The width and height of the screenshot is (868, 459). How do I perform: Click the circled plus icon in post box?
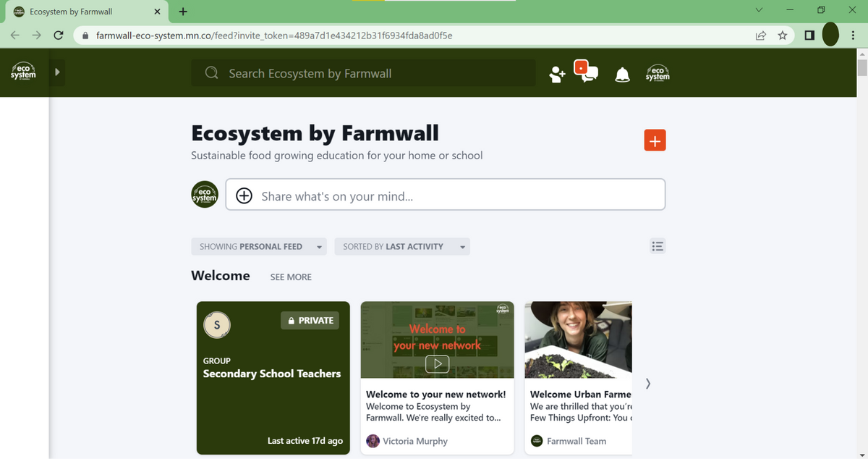click(x=244, y=196)
